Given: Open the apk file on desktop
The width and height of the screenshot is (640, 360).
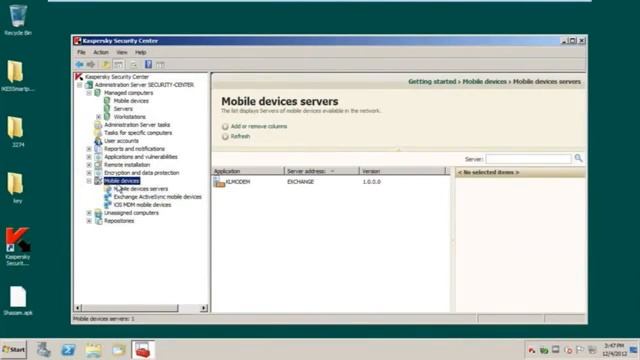Looking at the screenshot, I should [18, 301].
